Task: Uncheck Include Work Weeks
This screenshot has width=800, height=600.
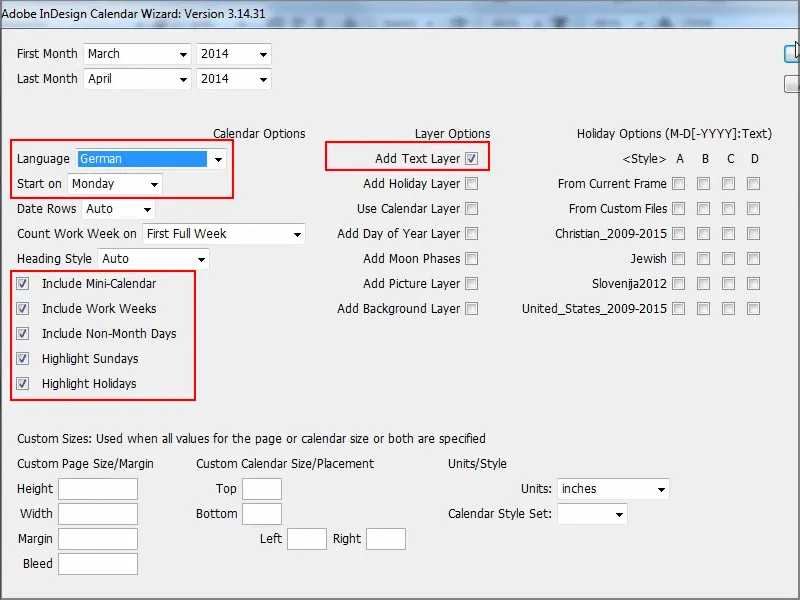Action: pyautogui.click(x=22, y=309)
